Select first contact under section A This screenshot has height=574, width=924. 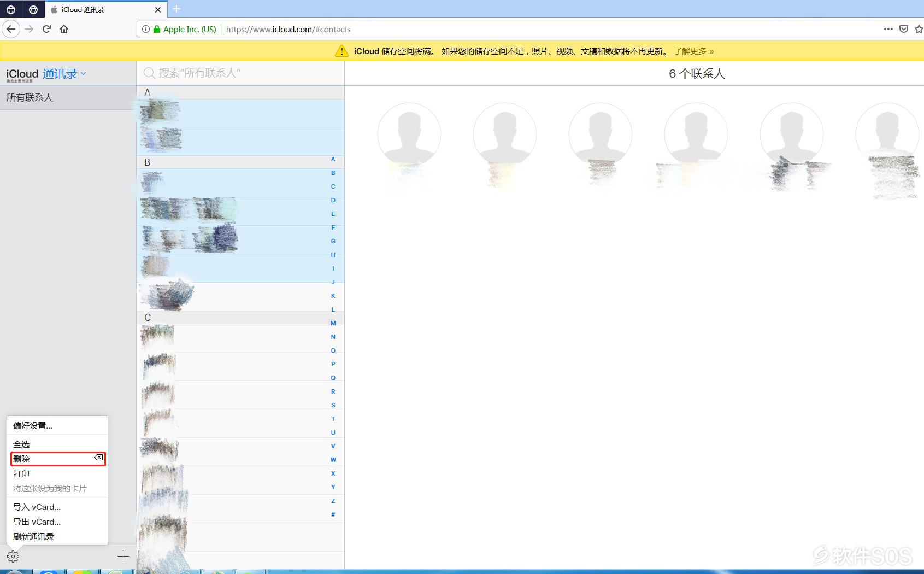(x=240, y=113)
